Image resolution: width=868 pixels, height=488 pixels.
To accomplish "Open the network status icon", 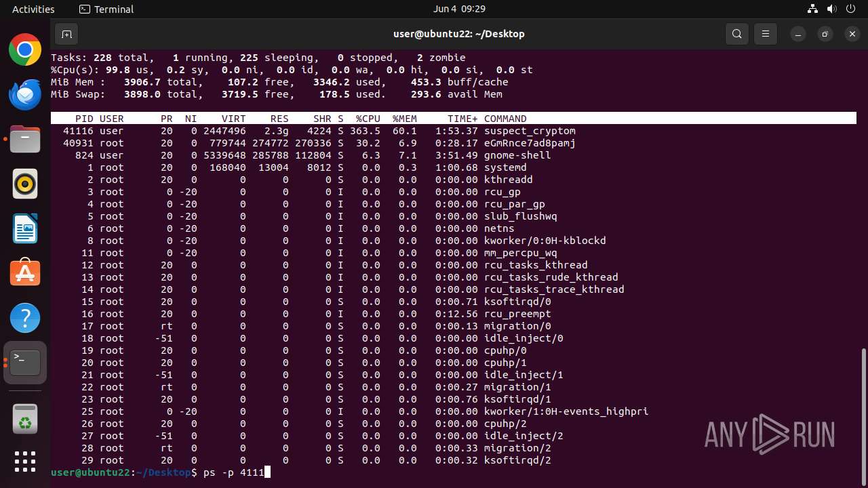I will tap(813, 9).
